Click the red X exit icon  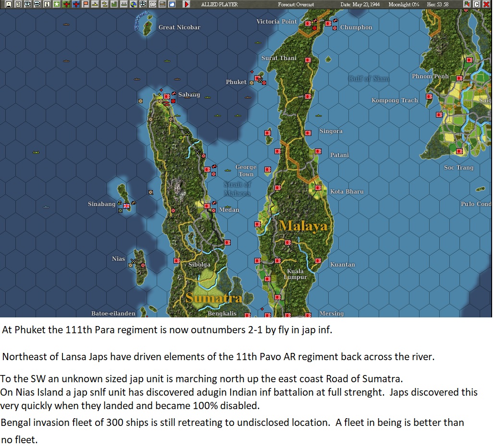[486, 4]
